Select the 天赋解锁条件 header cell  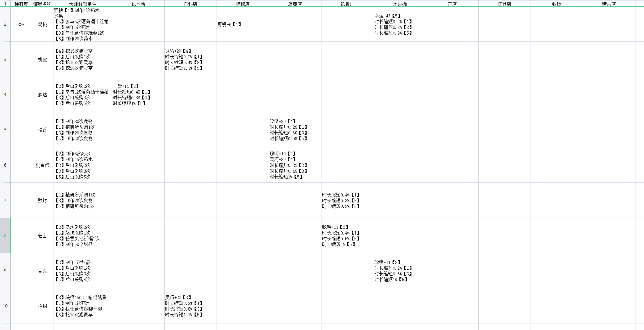tap(83, 4)
